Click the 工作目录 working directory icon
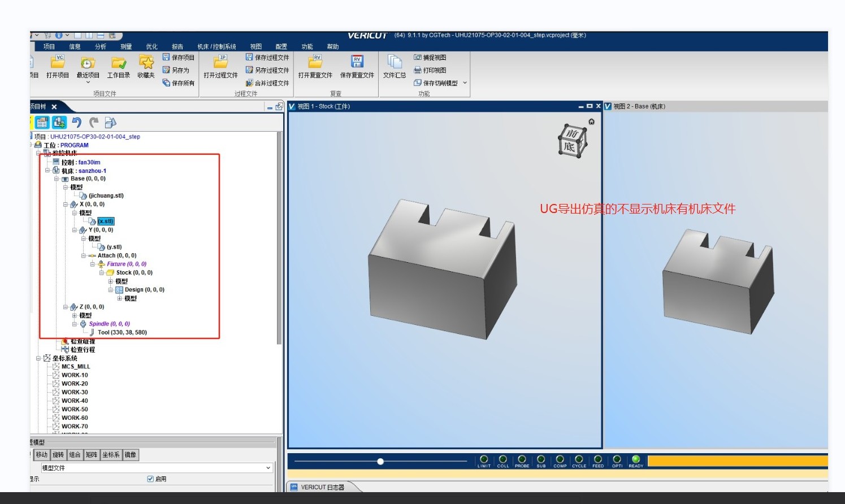The height and width of the screenshot is (504, 845). (x=119, y=62)
